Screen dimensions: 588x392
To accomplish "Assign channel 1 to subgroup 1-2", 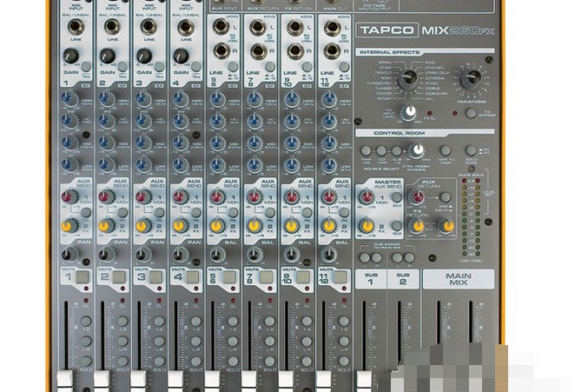I will coord(86,321).
